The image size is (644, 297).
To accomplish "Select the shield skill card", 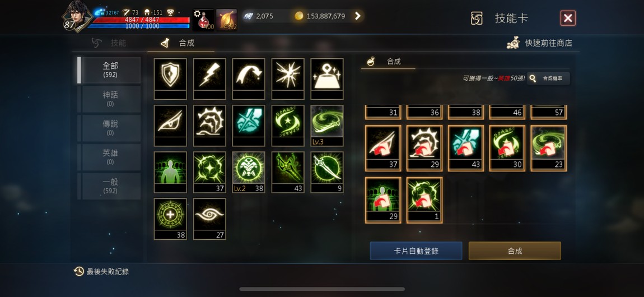I will coord(170,79).
